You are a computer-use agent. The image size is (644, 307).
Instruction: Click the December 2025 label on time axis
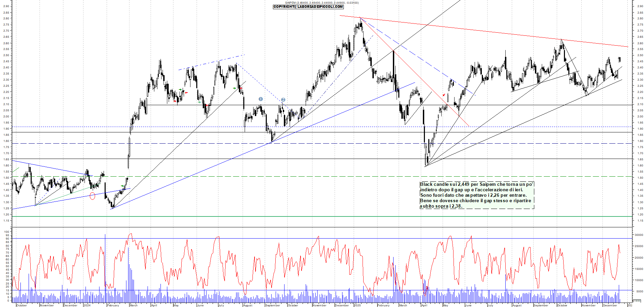610,305
